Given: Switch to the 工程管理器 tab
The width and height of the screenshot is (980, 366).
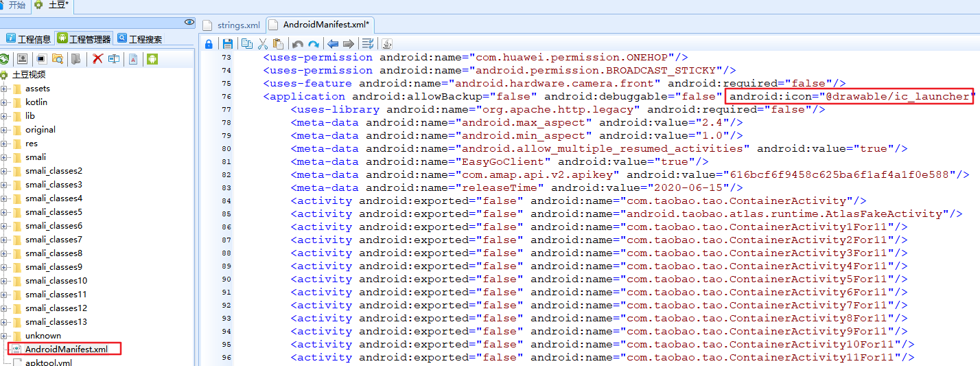Looking at the screenshot, I should coord(84,39).
